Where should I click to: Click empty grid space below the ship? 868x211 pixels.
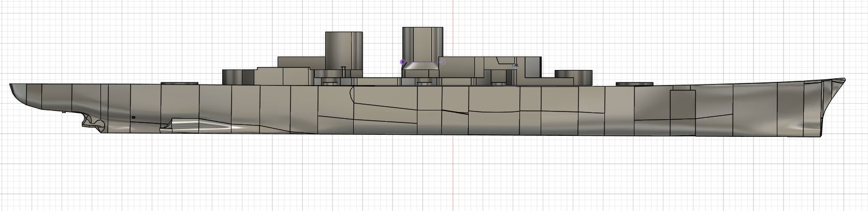click(x=311, y=176)
